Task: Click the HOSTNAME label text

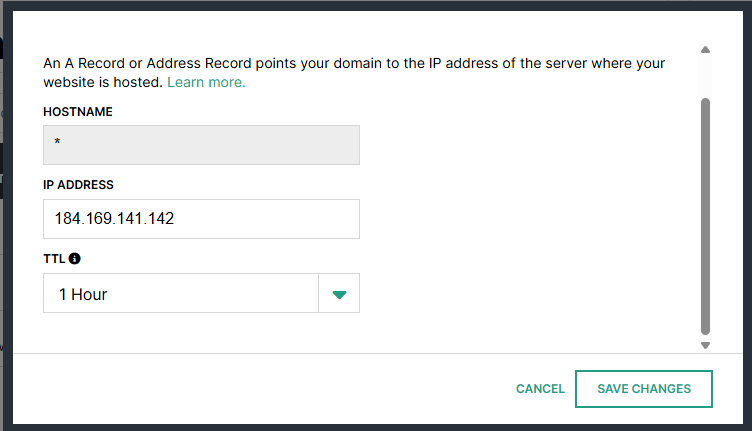Action: pyautogui.click(x=78, y=112)
